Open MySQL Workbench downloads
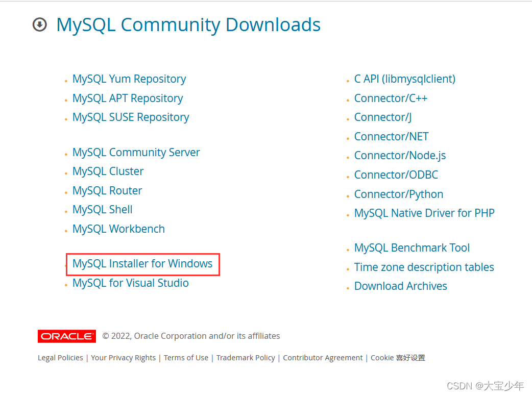 [x=119, y=229]
